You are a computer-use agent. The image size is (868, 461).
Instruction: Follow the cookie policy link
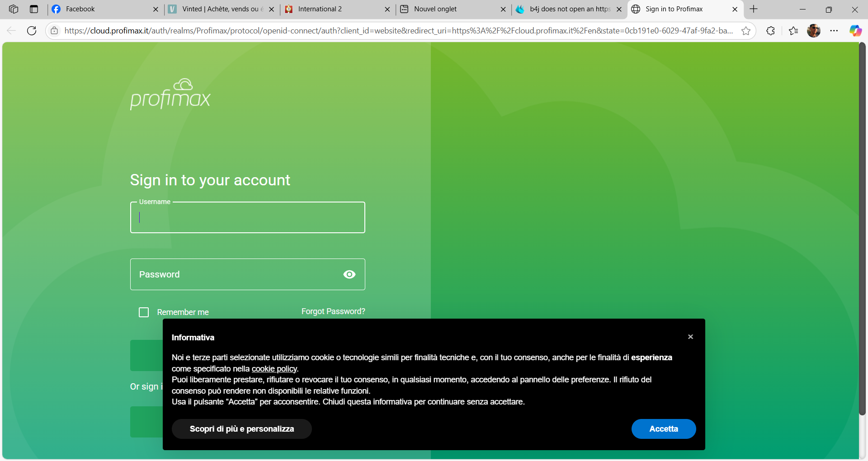click(x=274, y=369)
